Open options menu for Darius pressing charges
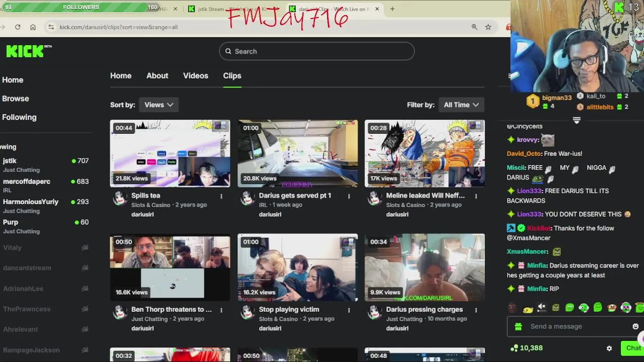The image size is (644, 362). coord(476,310)
